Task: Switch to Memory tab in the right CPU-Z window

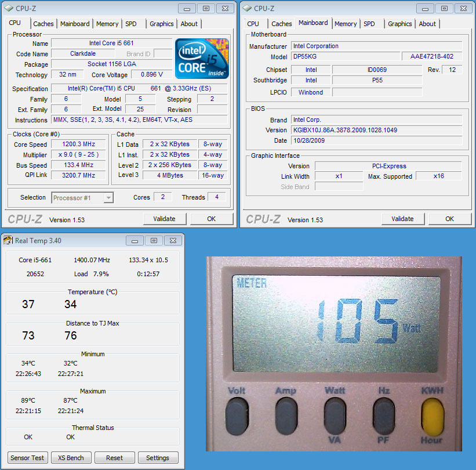Action: (346, 24)
